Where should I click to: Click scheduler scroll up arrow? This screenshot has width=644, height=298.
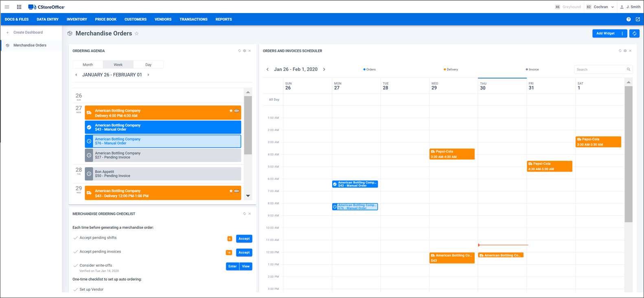click(x=629, y=82)
